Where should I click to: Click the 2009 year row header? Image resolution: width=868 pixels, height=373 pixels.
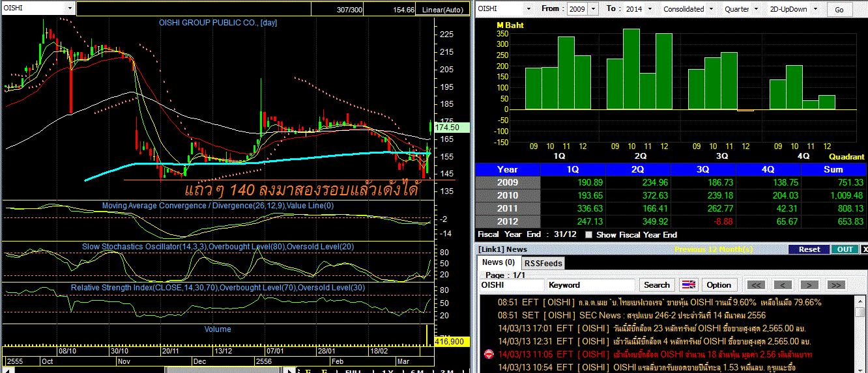(508, 182)
